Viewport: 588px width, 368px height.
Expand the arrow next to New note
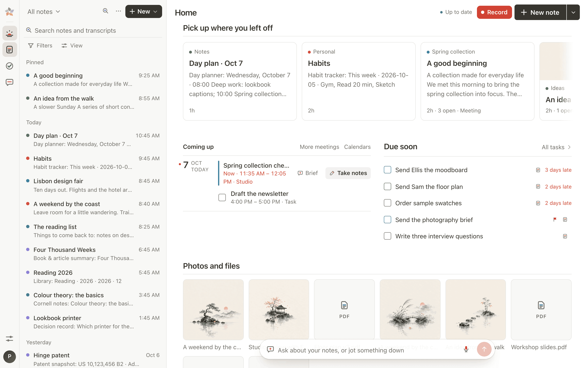point(573,12)
